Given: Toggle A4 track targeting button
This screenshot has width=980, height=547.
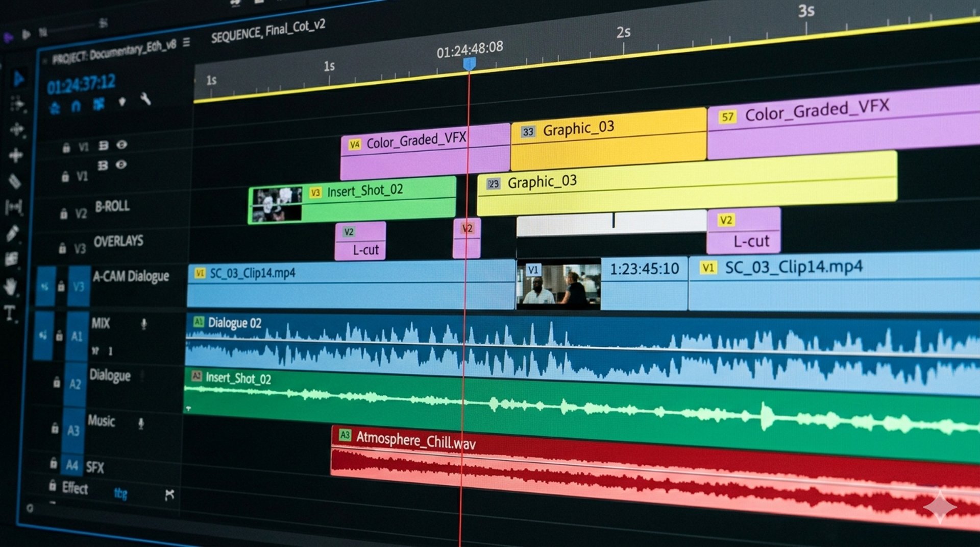Looking at the screenshot, I should click(72, 465).
